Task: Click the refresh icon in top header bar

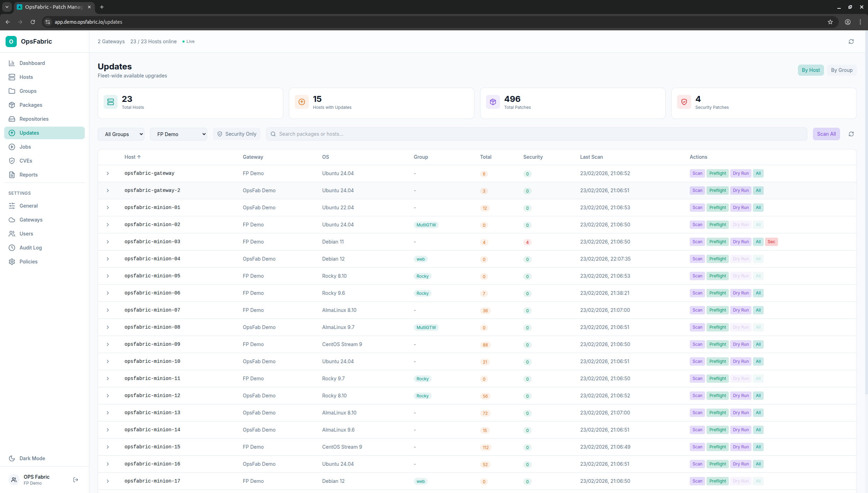Action: coord(851,42)
